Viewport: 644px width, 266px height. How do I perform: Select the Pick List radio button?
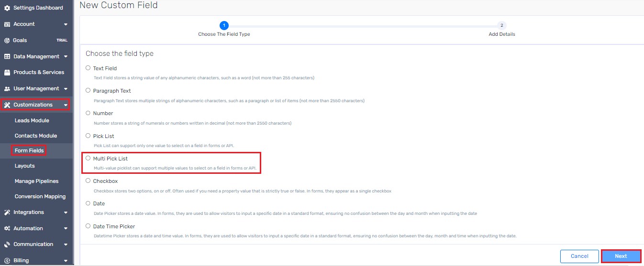coord(88,136)
